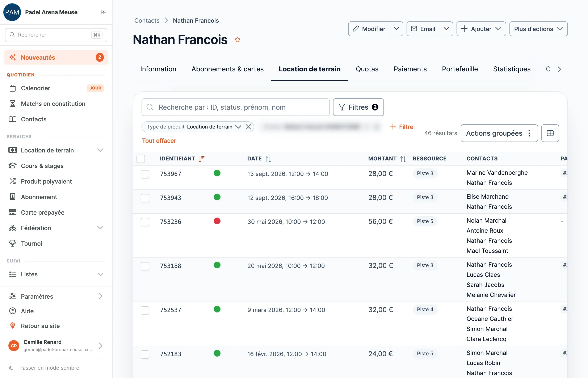Open table column layout button

tap(550, 133)
